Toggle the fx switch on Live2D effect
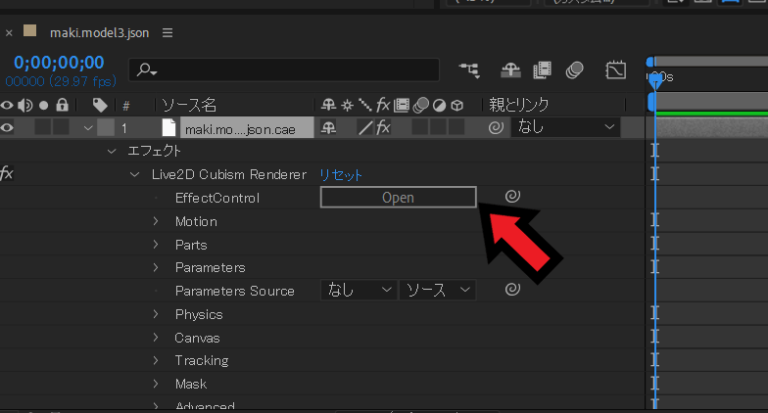This screenshot has height=413, width=768. 7,174
